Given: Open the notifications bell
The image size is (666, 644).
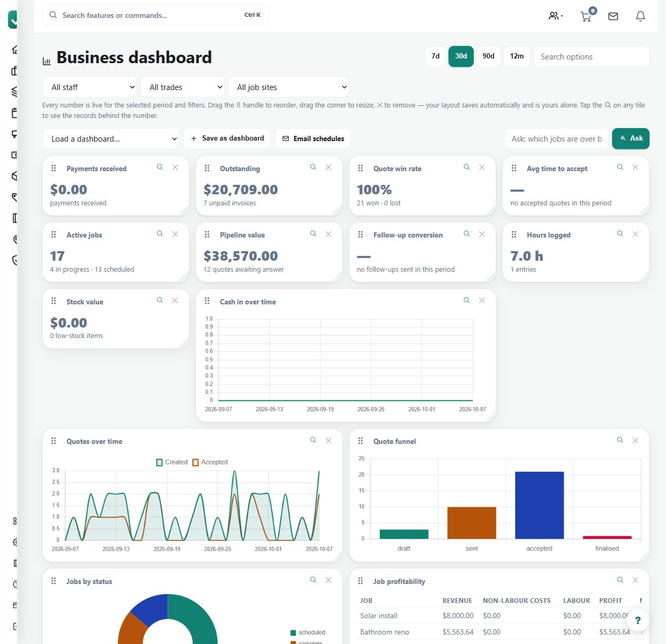Looking at the screenshot, I should point(641,16).
